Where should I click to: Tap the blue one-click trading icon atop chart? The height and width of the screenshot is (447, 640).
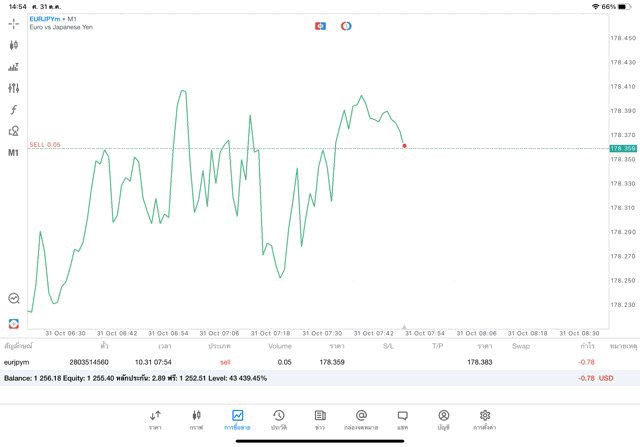pyautogui.click(x=320, y=25)
